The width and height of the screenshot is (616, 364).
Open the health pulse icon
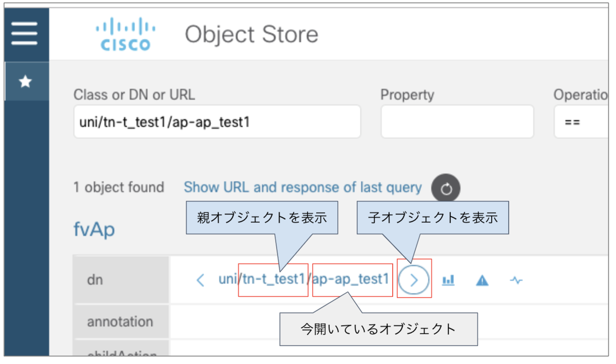coord(516,280)
